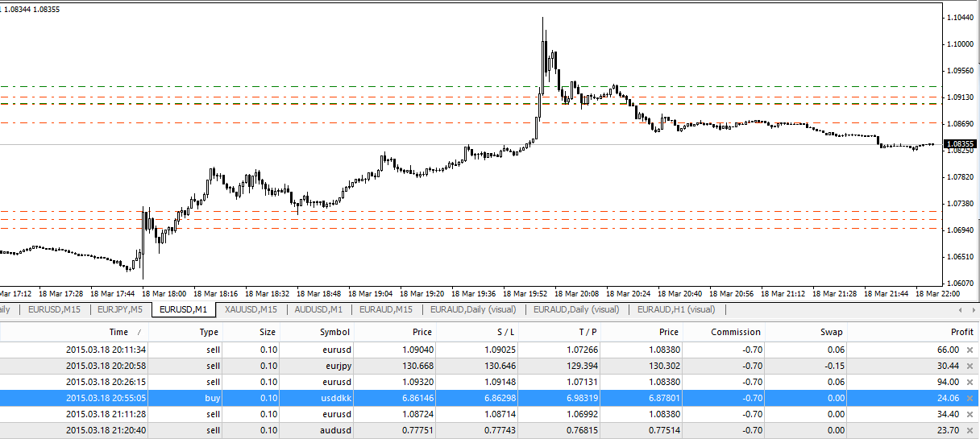Close the eurusd order showing 34.40 profit

click(x=970, y=414)
